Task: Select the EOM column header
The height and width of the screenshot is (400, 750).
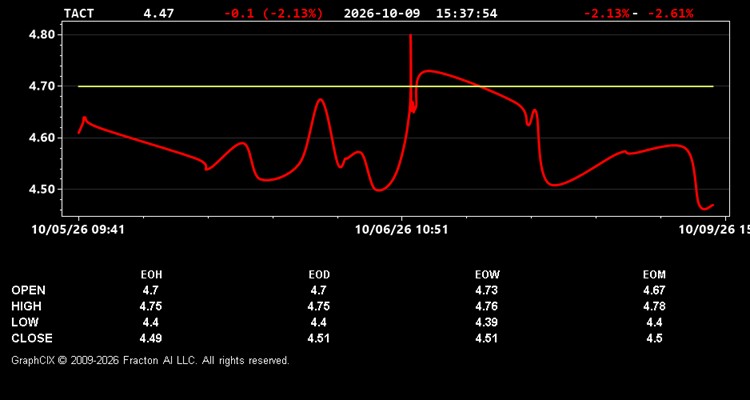Action: click(x=654, y=275)
